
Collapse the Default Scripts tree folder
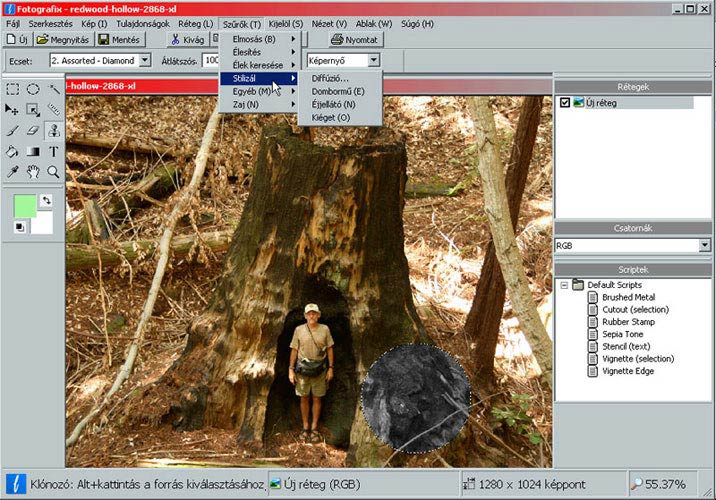coord(564,285)
